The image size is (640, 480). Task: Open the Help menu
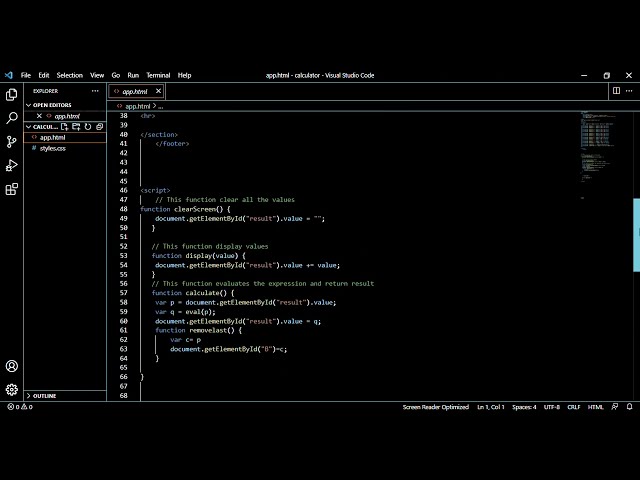(184, 75)
